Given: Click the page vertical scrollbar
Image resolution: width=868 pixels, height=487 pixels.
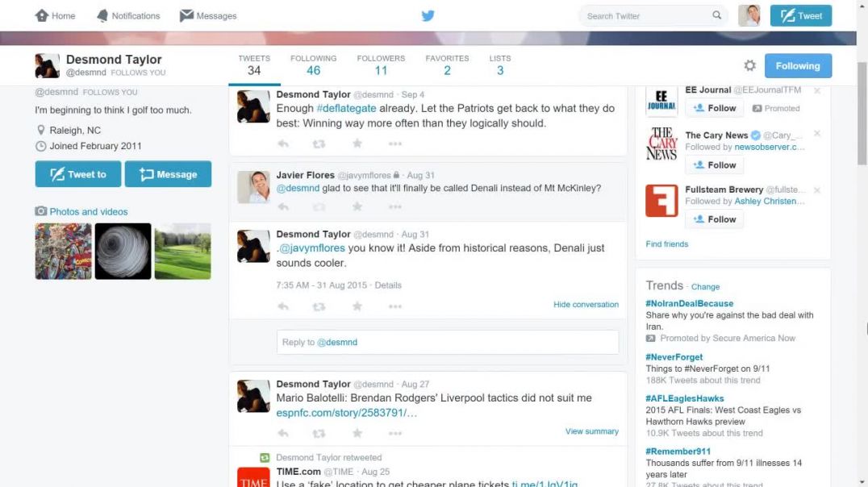Looking at the screenshot, I should click(862, 114).
